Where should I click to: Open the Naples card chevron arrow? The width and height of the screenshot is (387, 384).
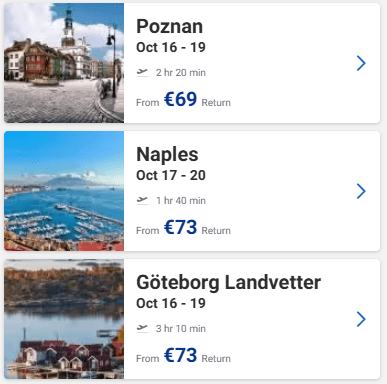point(361,191)
